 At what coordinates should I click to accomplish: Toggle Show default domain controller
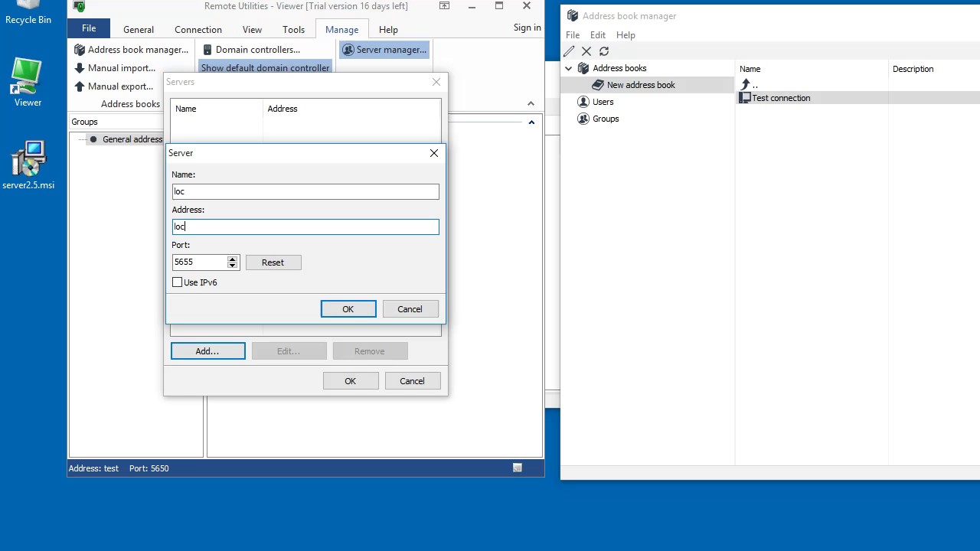pyautogui.click(x=265, y=68)
